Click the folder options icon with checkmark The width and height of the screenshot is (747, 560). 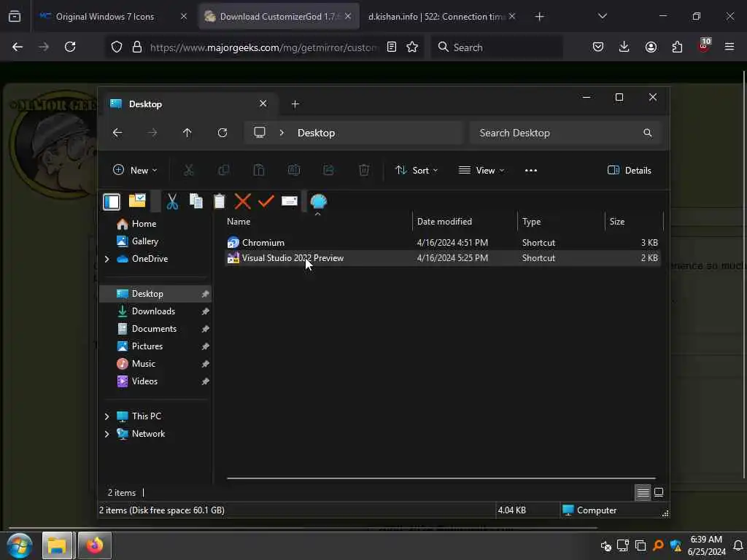click(137, 201)
